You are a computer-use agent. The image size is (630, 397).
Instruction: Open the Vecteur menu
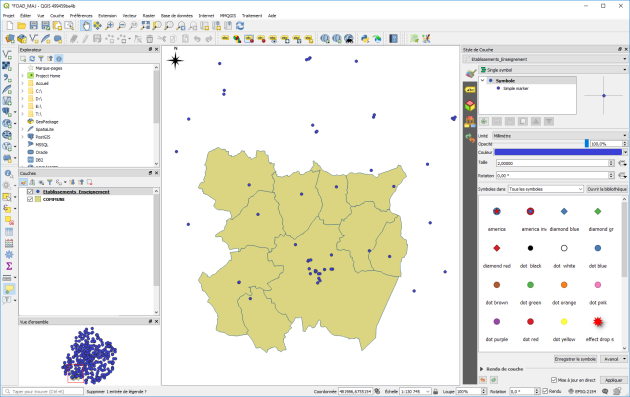129,16
